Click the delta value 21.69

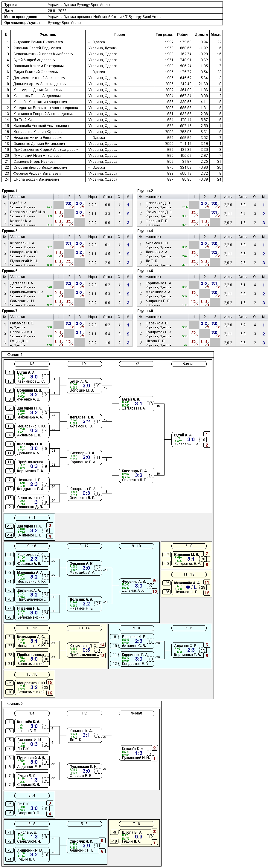pos(203,84)
